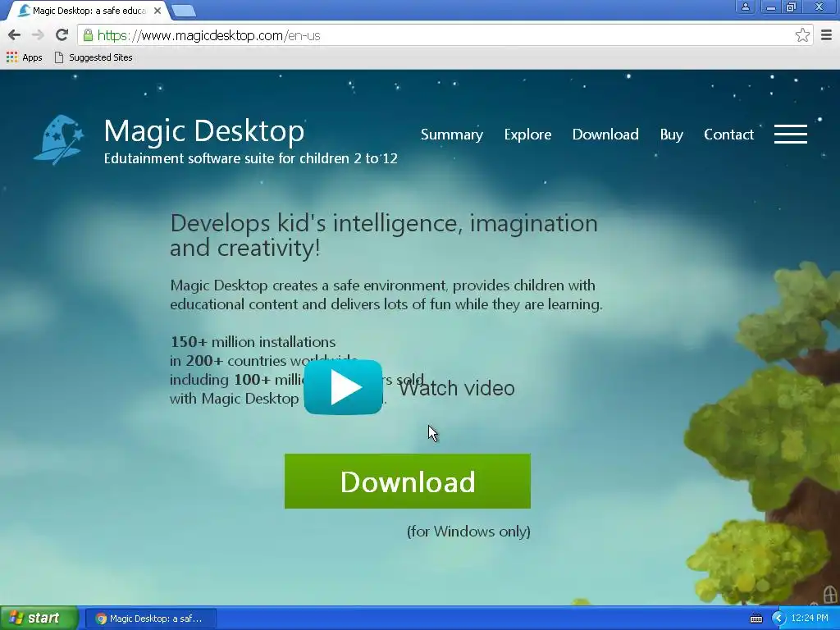Click the 'Watch video' label

point(457,388)
